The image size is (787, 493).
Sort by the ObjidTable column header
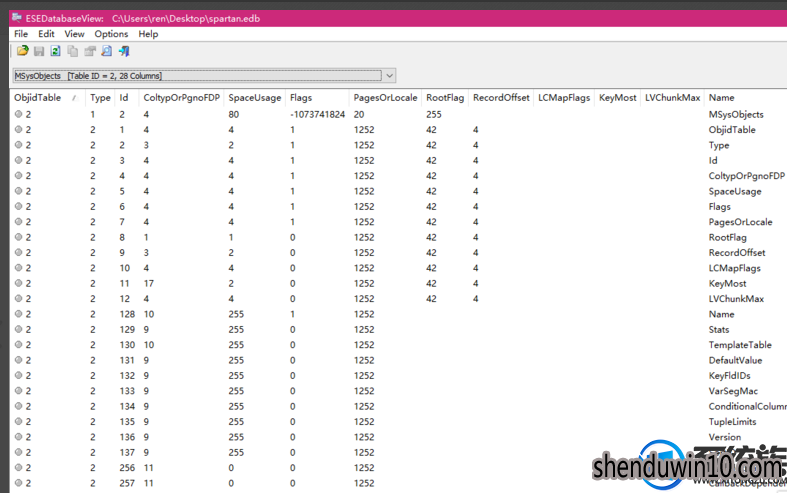47,97
